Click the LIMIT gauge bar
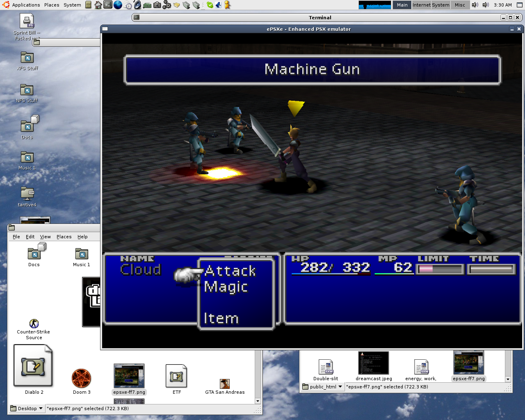Screen dimensions: 525x420 point(440,269)
